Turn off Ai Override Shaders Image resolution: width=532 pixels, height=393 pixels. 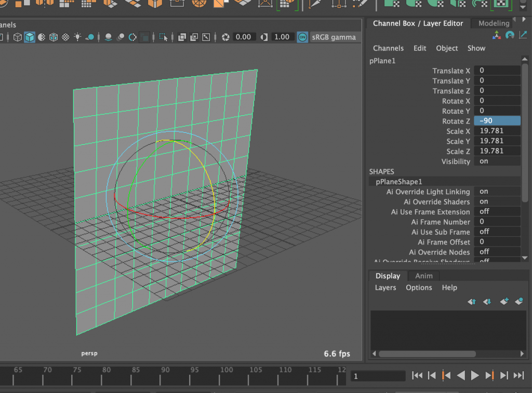click(x=496, y=201)
